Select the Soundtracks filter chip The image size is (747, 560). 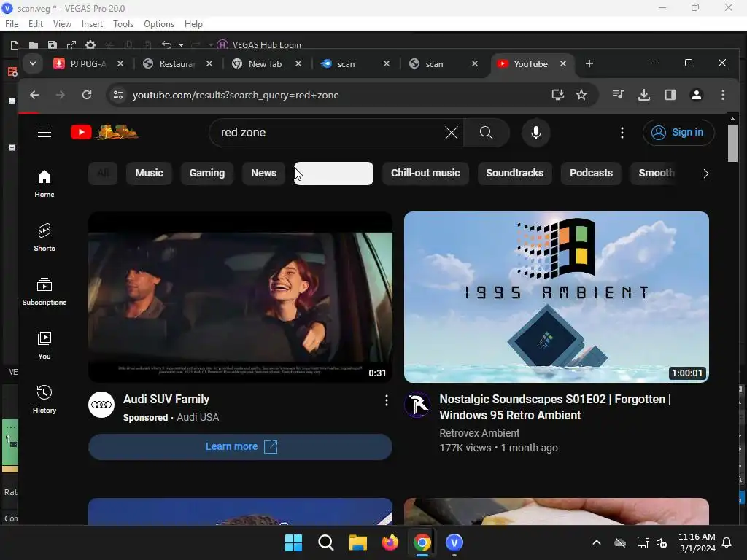click(514, 174)
